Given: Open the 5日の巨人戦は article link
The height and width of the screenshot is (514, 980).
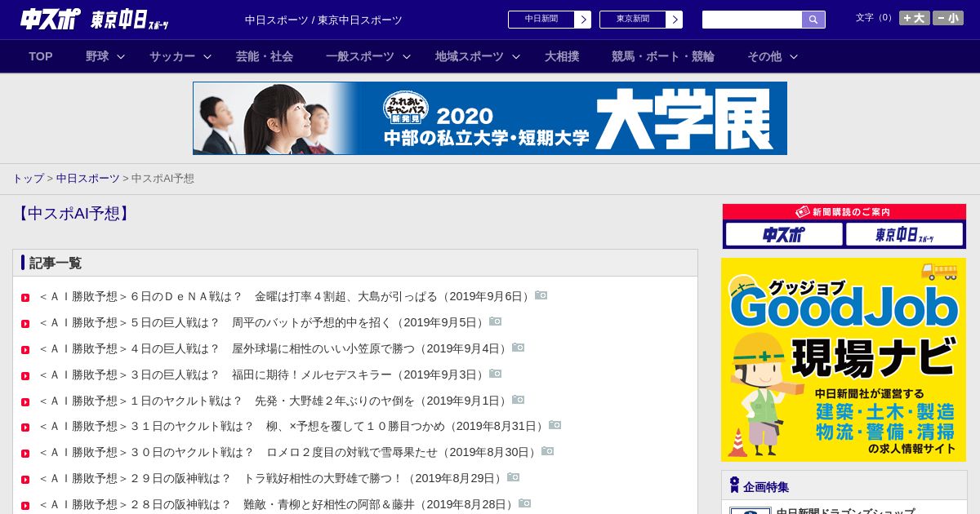Looking at the screenshot, I should 263,322.
